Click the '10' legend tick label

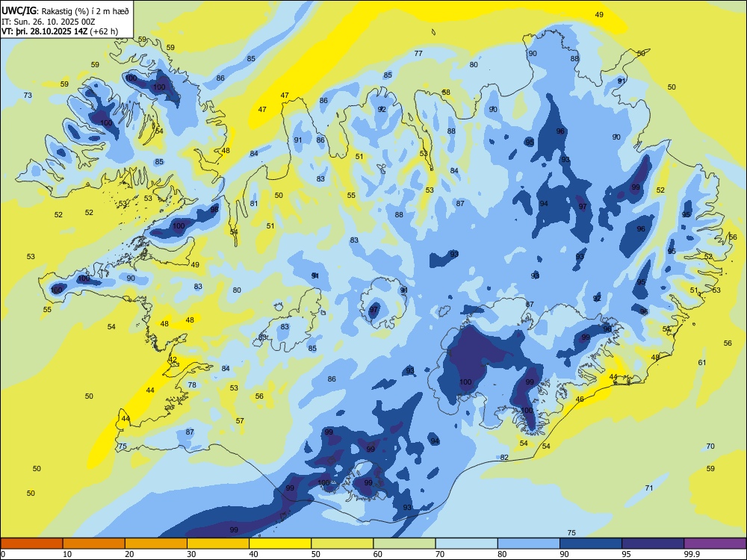click(x=68, y=554)
